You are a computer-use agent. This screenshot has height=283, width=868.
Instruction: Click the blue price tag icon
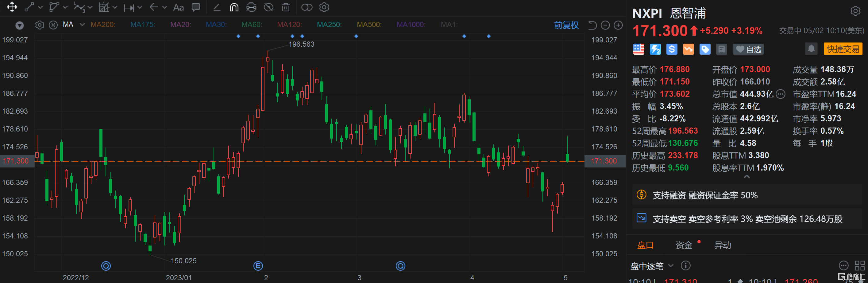[x=705, y=49]
